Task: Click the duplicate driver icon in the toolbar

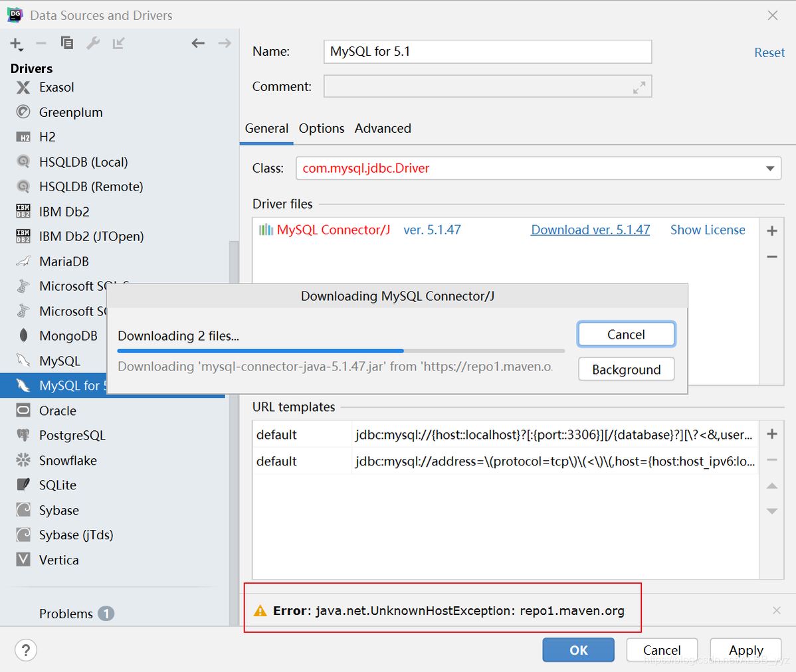Action: 66,42
